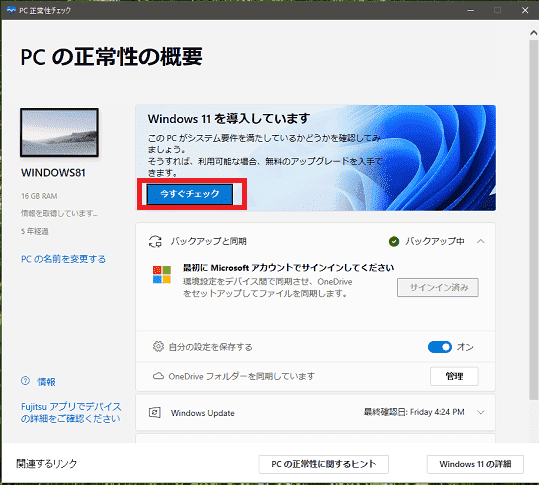Click the vertical scrollbar thumb
Image resolution: width=539 pixels, height=485 pixels.
pyautogui.click(x=534, y=220)
